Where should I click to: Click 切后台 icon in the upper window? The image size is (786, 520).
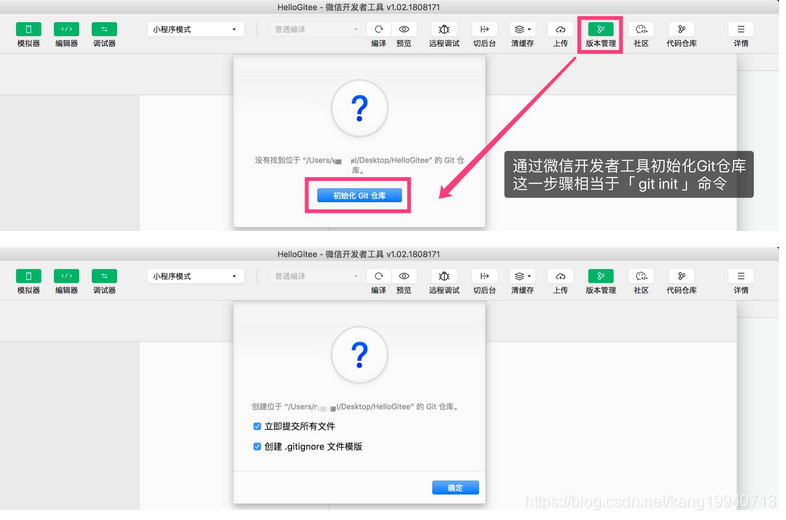tap(484, 29)
